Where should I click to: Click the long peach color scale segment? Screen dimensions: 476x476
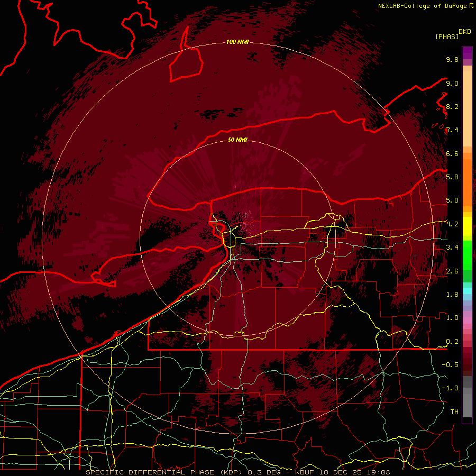point(467,109)
